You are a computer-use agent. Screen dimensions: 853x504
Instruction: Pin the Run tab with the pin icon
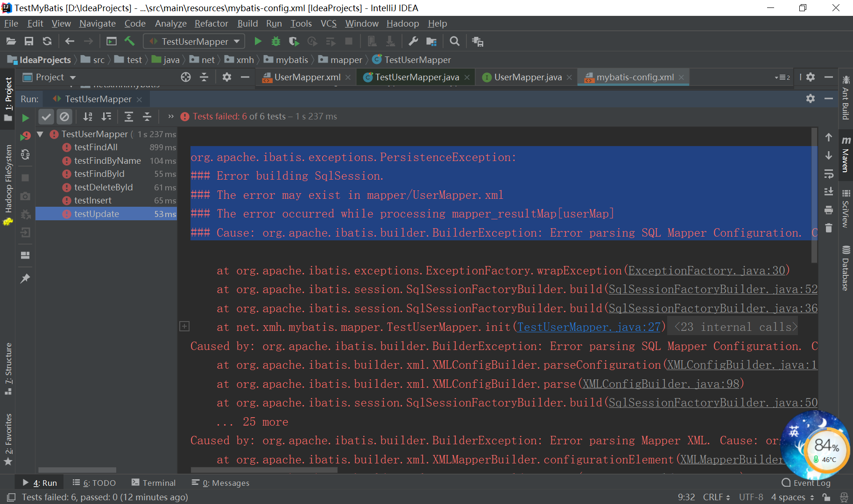[25, 279]
